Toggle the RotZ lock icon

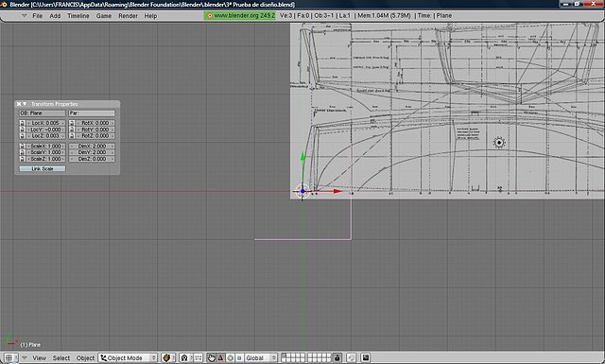point(72,136)
